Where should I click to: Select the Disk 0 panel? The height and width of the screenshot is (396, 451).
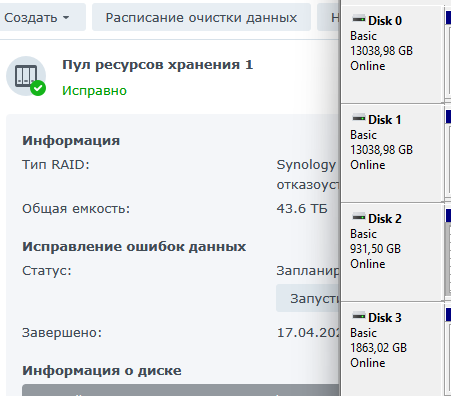(392, 54)
